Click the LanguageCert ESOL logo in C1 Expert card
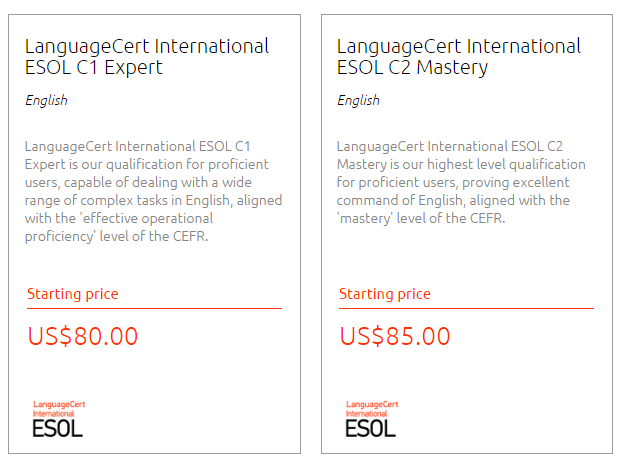 (58, 419)
